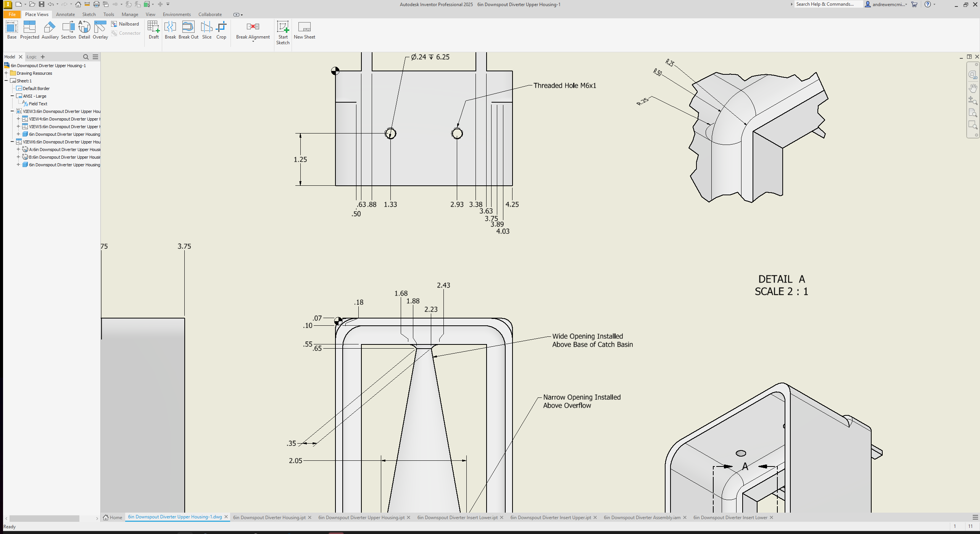Open the shopping cart icon
Viewport: 980px width, 534px height.
click(x=914, y=4)
